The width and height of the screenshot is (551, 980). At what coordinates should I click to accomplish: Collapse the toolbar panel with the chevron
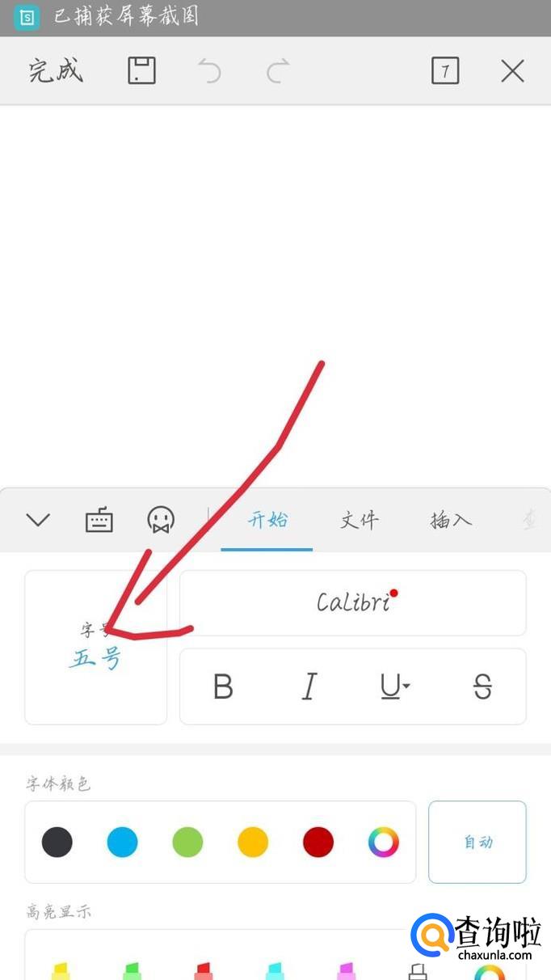38,520
